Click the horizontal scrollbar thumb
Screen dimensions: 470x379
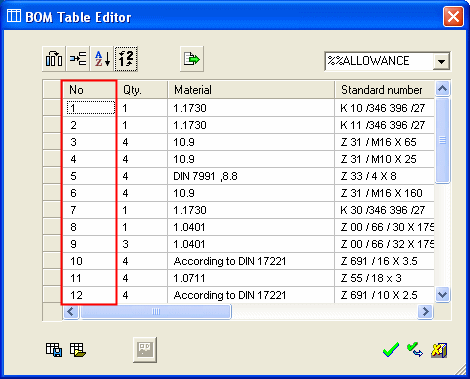coord(156,312)
